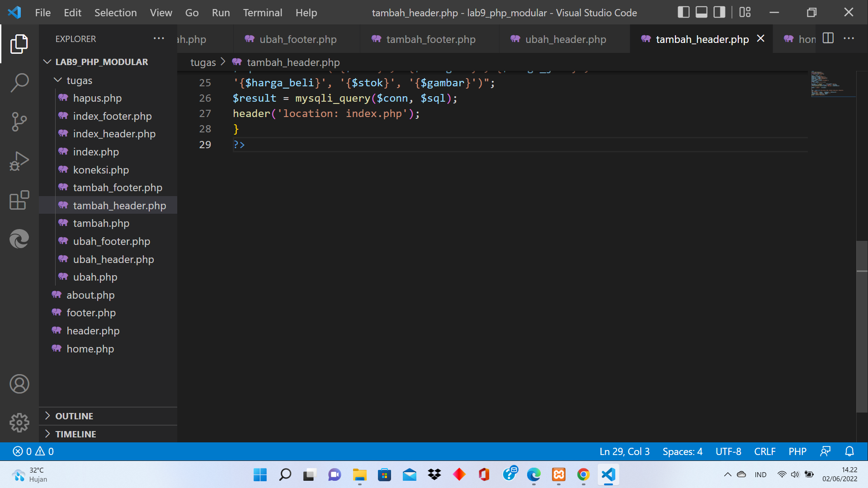Viewport: 868px width, 488px height.
Task: Open index_header.php in the explorer
Action: pyautogui.click(x=108, y=134)
